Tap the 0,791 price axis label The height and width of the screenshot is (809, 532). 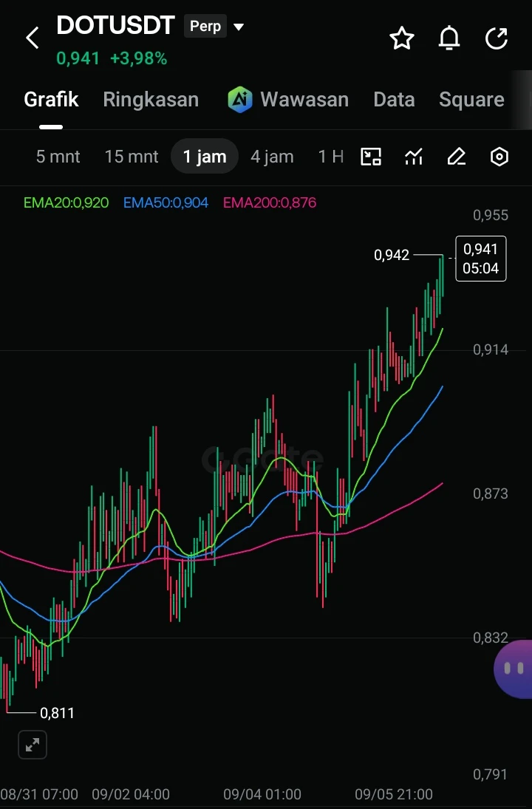coord(490,774)
